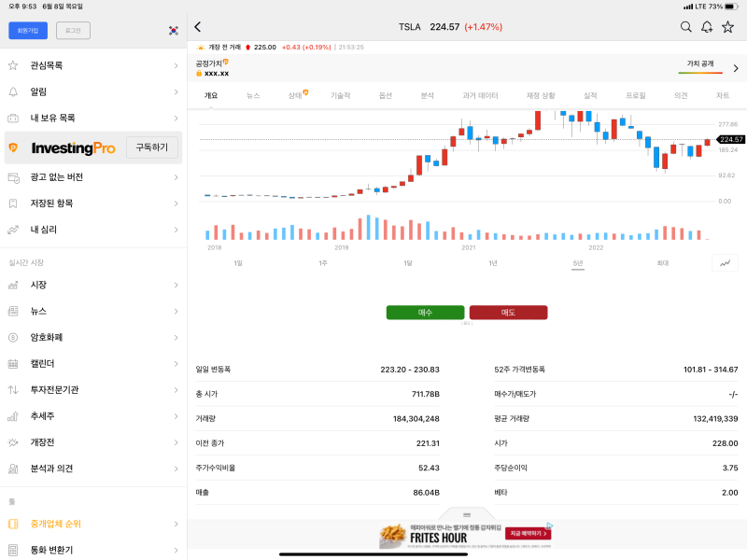Click the 추세주 bar icon
This screenshot has height=560, width=747.
(13, 415)
